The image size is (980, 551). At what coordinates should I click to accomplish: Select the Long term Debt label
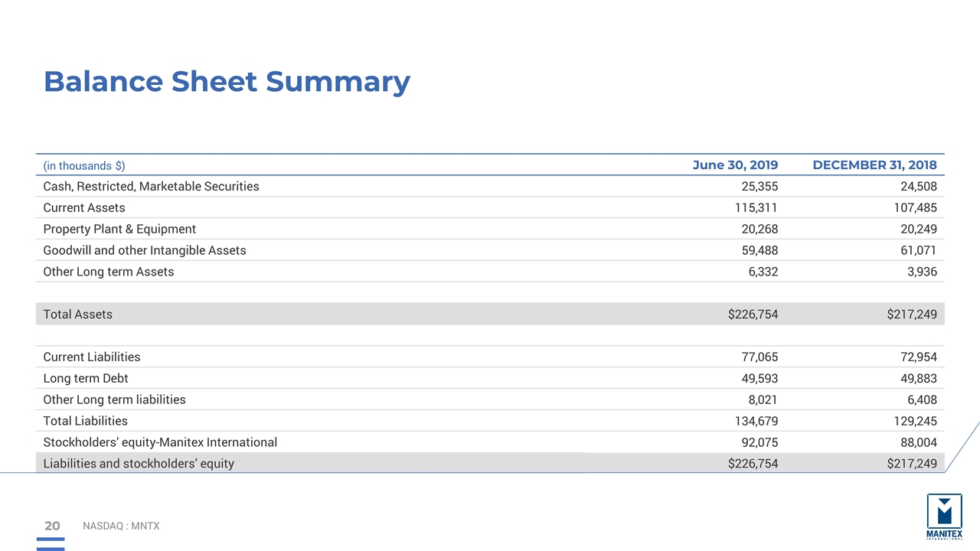86,378
